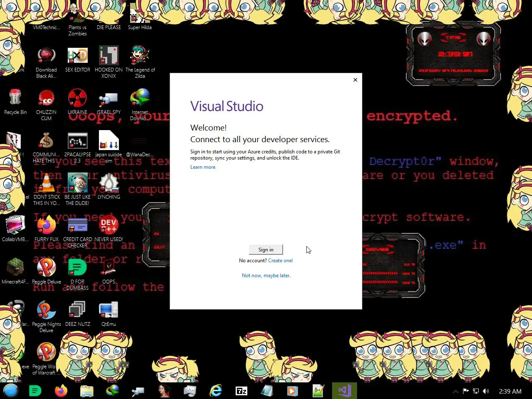Select the CREDIT CARD CHECKER icon
Screen dimensions: 532x399
point(77,232)
